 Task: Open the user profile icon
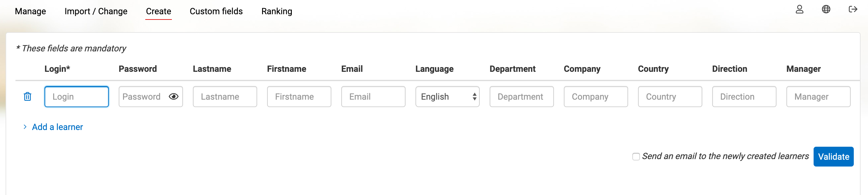799,10
